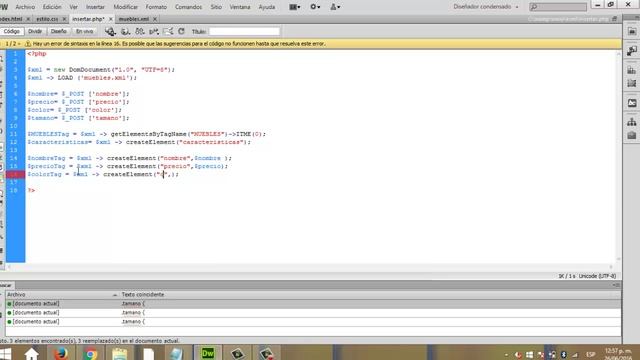Image resolution: width=640 pixels, height=360 pixels.
Task: Open the gear settings dropdown
Action: click(x=315, y=7)
